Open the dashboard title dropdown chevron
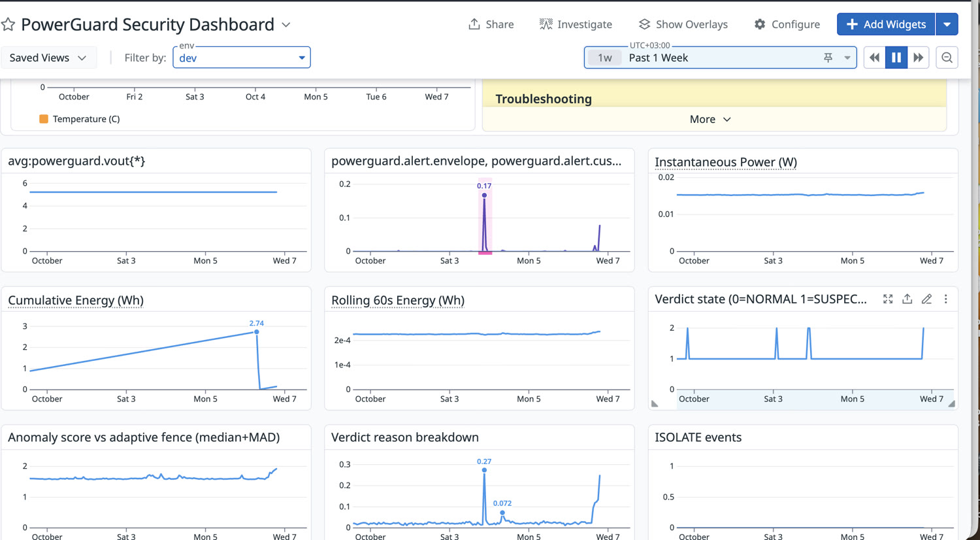 pos(286,25)
